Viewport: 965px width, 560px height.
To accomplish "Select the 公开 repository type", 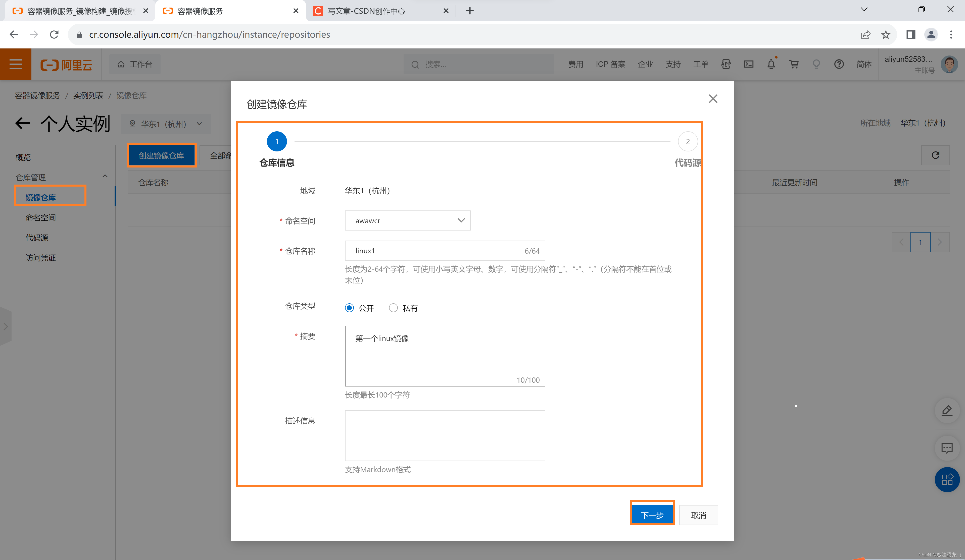I will [x=349, y=308].
